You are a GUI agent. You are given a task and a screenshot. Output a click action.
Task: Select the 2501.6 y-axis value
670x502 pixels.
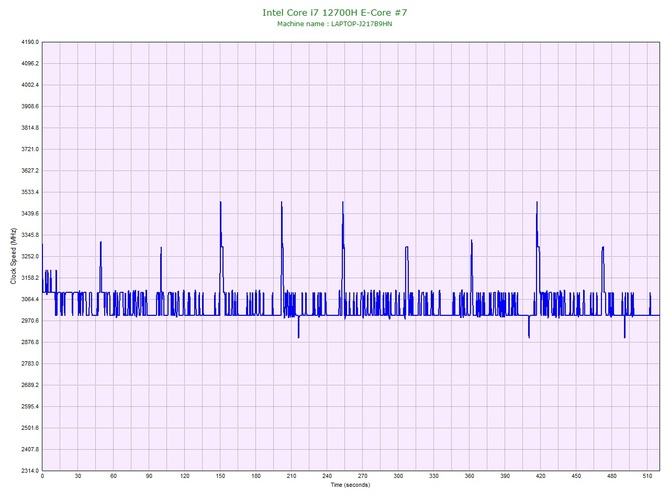(30, 428)
